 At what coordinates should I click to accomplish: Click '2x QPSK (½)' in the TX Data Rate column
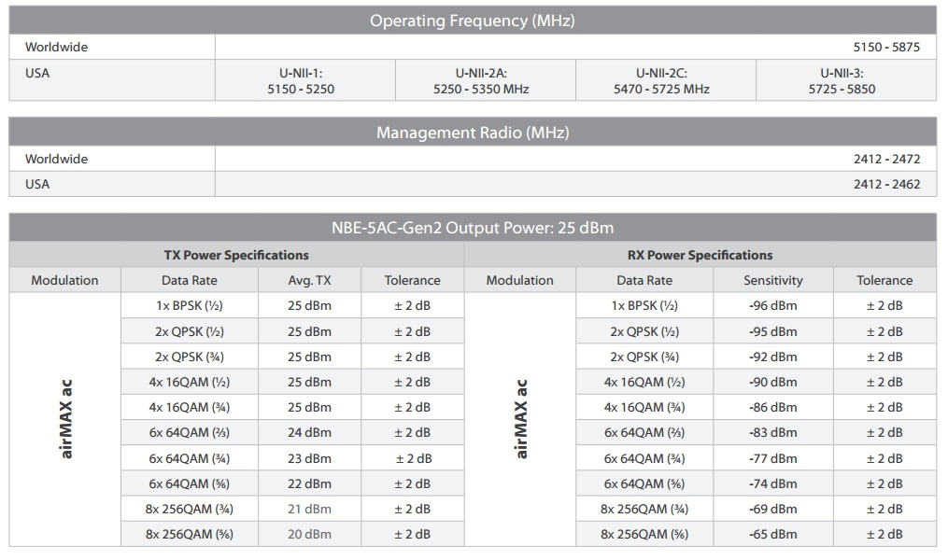point(190,331)
